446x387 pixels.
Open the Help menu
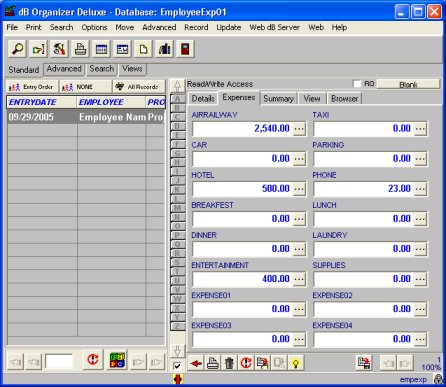[339, 27]
